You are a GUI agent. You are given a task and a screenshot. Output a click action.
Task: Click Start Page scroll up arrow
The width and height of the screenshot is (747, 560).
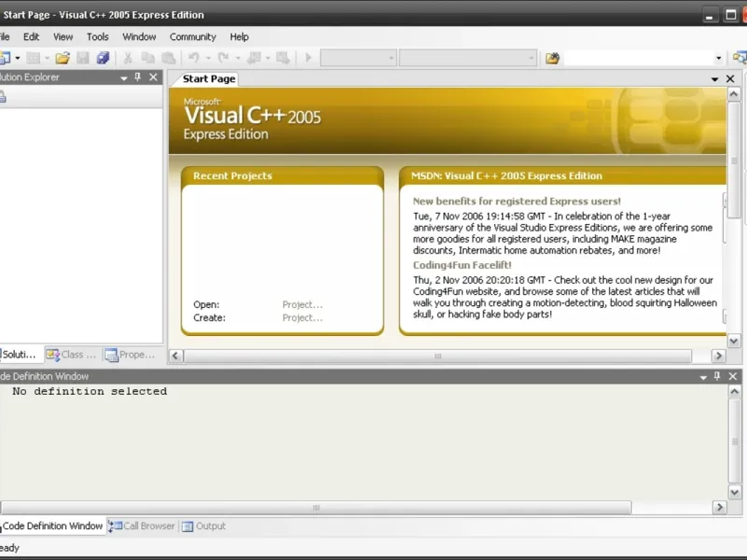(x=734, y=94)
